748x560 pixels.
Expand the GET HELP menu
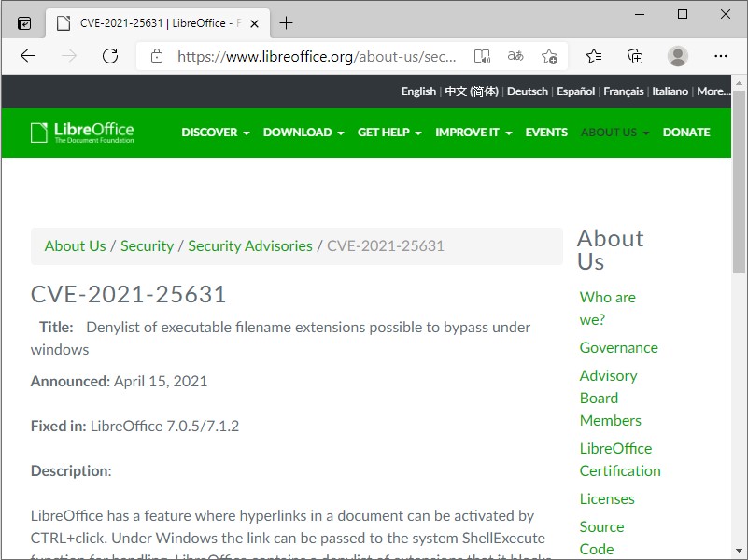pyautogui.click(x=389, y=133)
